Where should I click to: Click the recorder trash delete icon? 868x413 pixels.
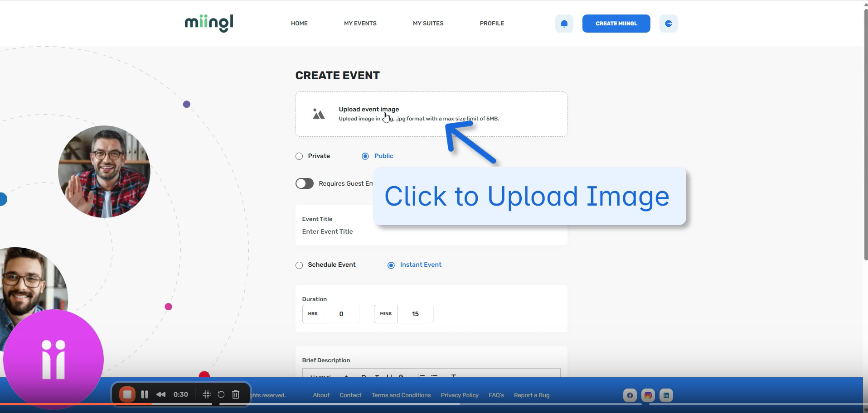point(236,394)
